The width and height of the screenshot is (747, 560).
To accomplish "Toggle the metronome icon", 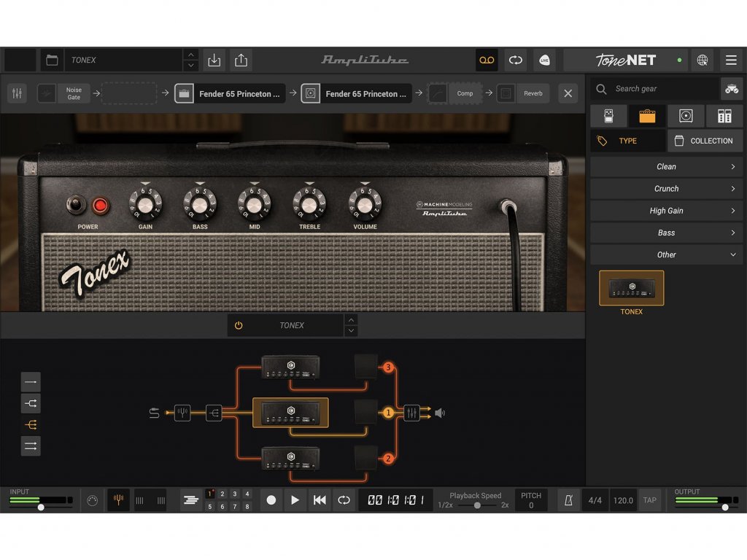I will click(x=568, y=500).
